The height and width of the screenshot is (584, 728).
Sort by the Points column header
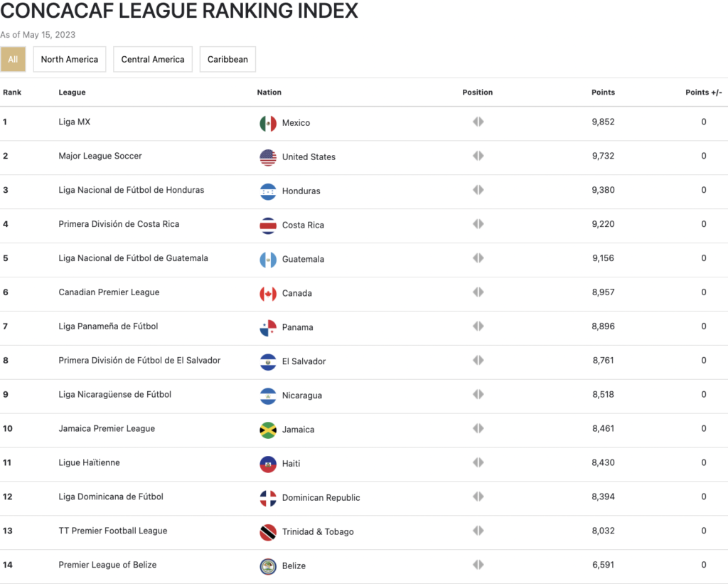tap(603, 92)
